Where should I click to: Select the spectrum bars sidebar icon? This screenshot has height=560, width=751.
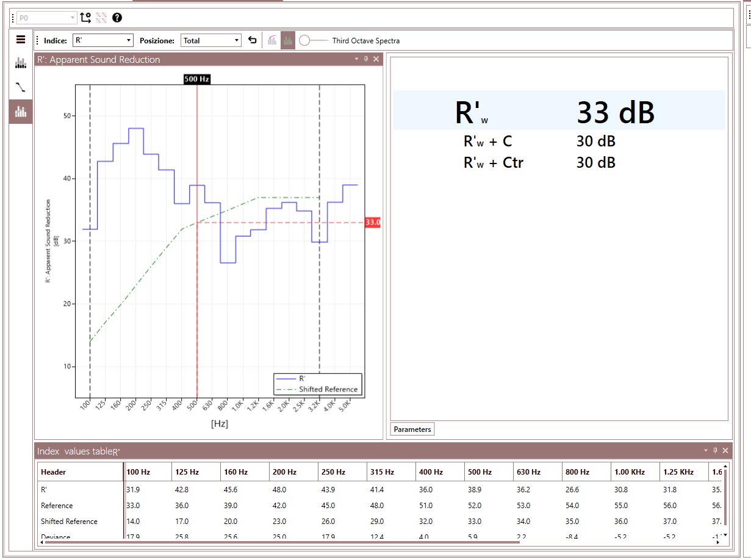[x=21, y=62]
